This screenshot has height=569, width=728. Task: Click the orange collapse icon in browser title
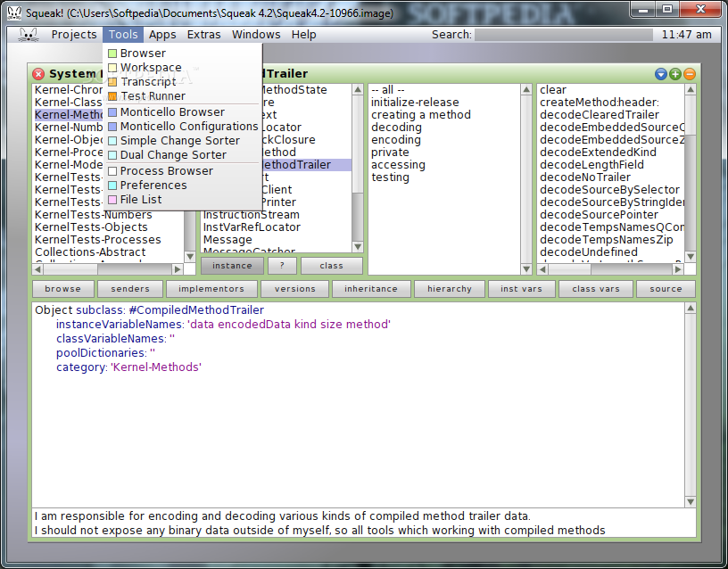pos(690,74)
